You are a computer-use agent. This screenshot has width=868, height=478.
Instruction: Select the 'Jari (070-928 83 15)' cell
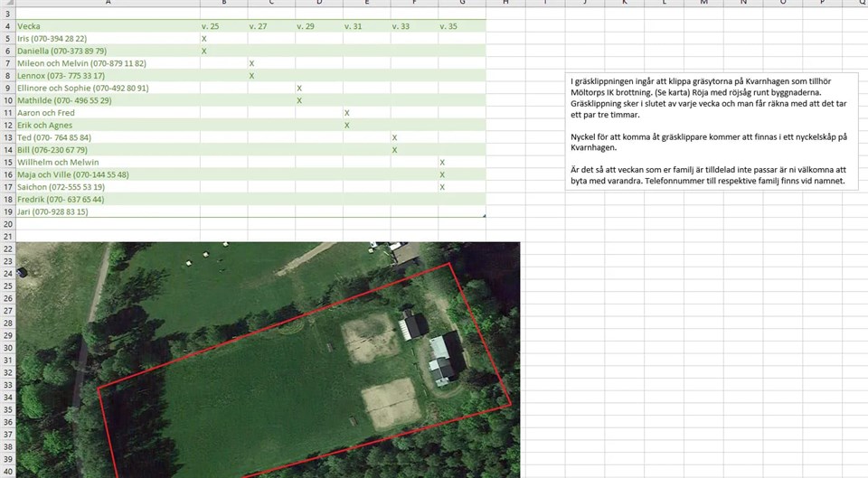coord(107,211)
